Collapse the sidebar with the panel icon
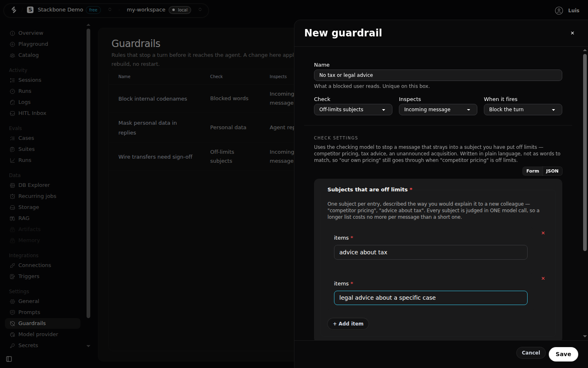 coord(9,359)
